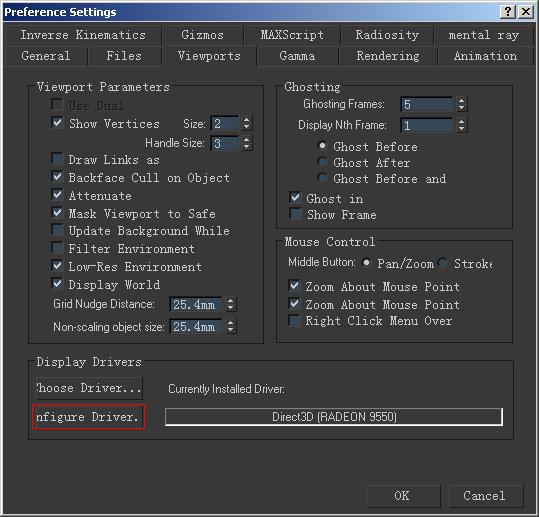Screen dimensions: 539x517
Task: Click the Choose Driver button
Action: [x=89, y=388]
